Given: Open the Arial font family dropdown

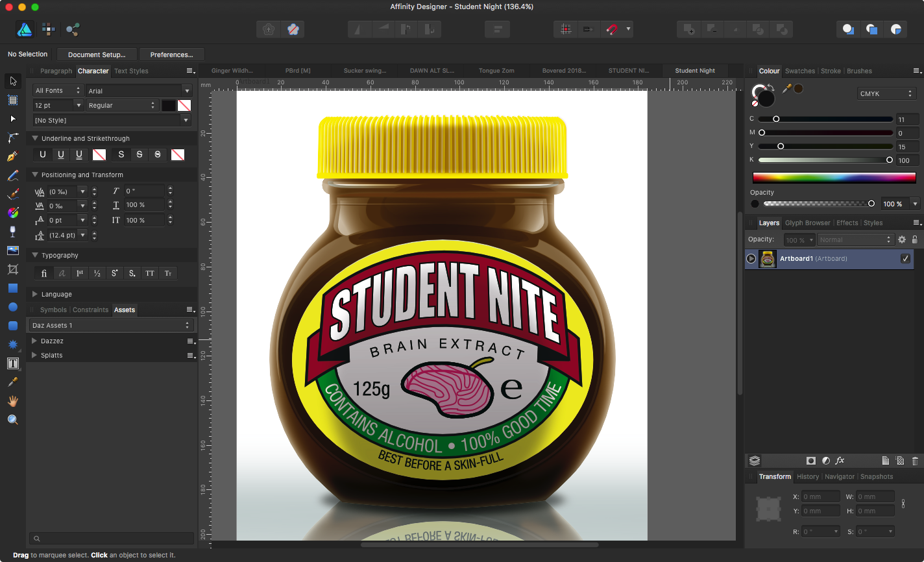Looking at the screenshot, I should click(x=139, y=91).
